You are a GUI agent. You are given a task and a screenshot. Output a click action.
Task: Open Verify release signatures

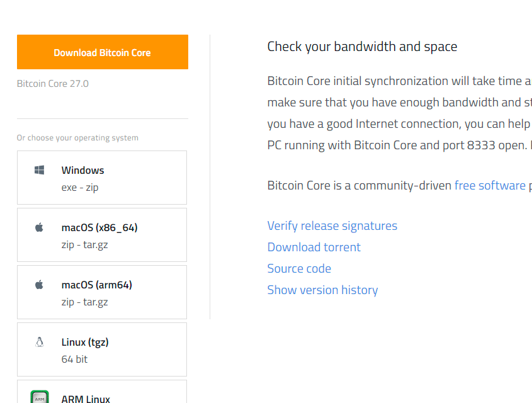[332, 225]
